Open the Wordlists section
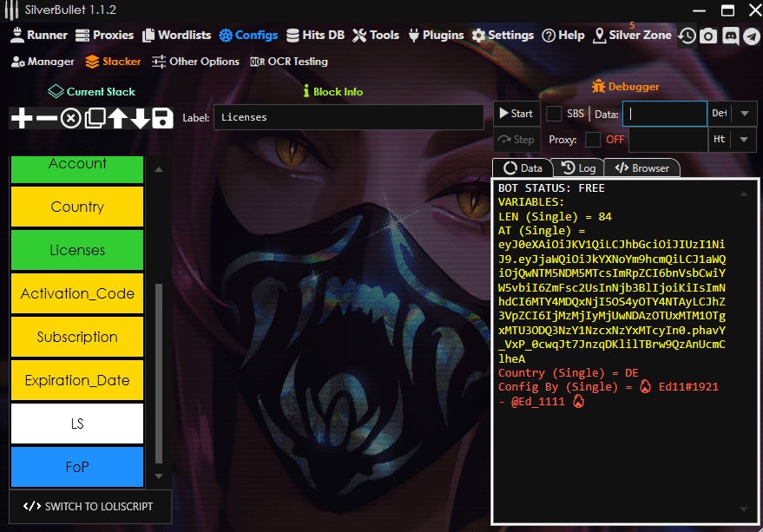This screenshot has width=763, height=532. [176, 35]
